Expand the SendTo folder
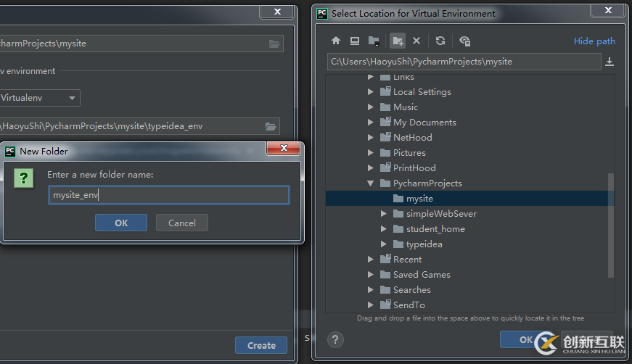Screen dimensions: 632x364 [370, 305]
